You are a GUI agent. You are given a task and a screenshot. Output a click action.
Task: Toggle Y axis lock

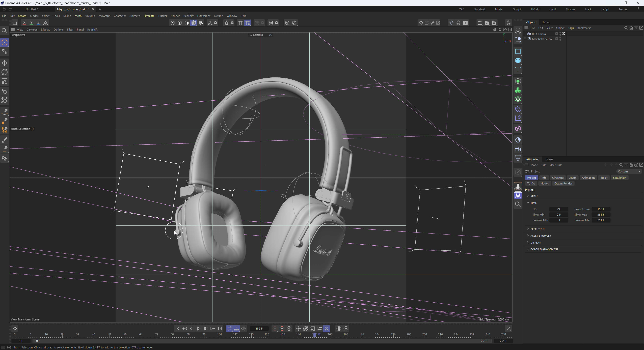click(31, 23)
